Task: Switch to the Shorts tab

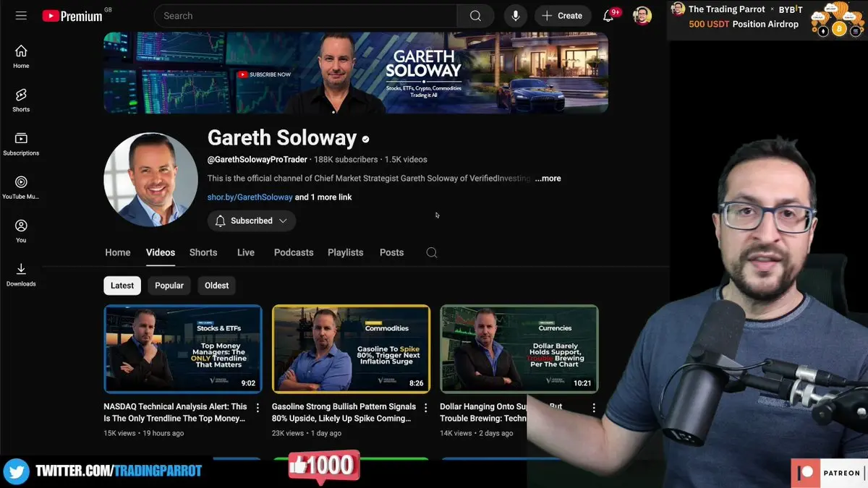Action: [203, 252]
